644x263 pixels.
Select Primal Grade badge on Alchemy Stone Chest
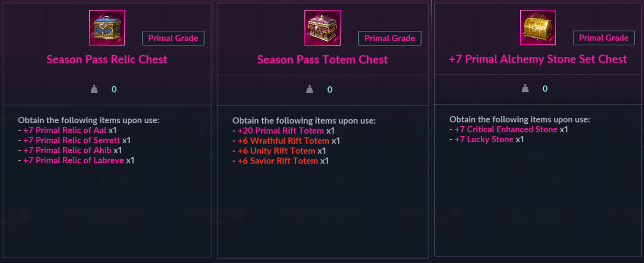click(604, 38)
